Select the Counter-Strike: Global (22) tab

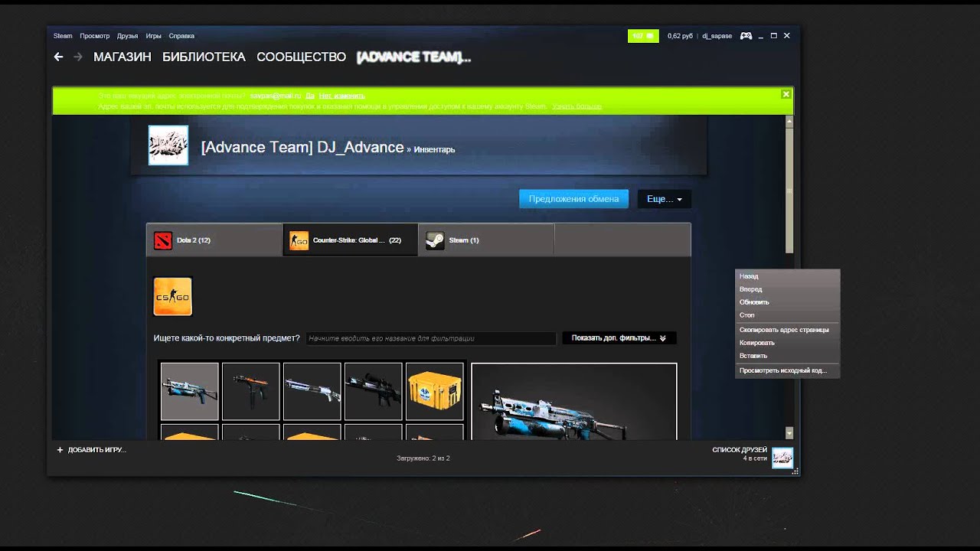pos(351,240)
